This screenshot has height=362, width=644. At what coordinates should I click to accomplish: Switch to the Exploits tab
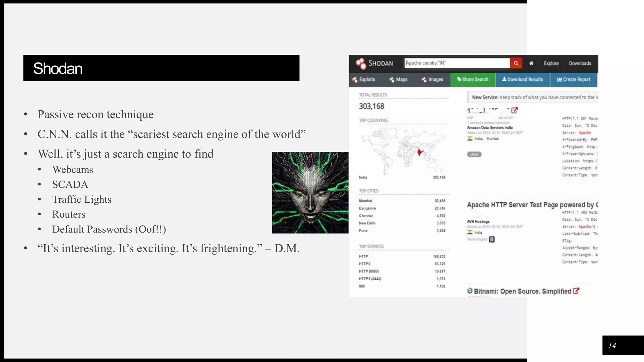(364, 80)
